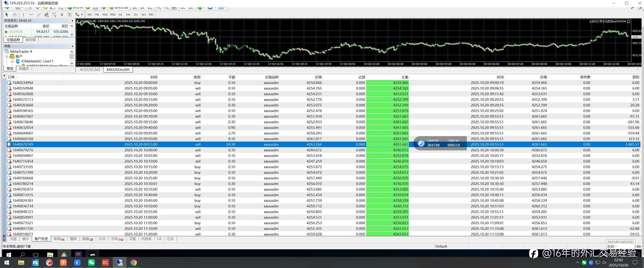This screenshot has height=268, width=644.
Task: Toggle the D1 timeframe button
Action: pos(136,15)
